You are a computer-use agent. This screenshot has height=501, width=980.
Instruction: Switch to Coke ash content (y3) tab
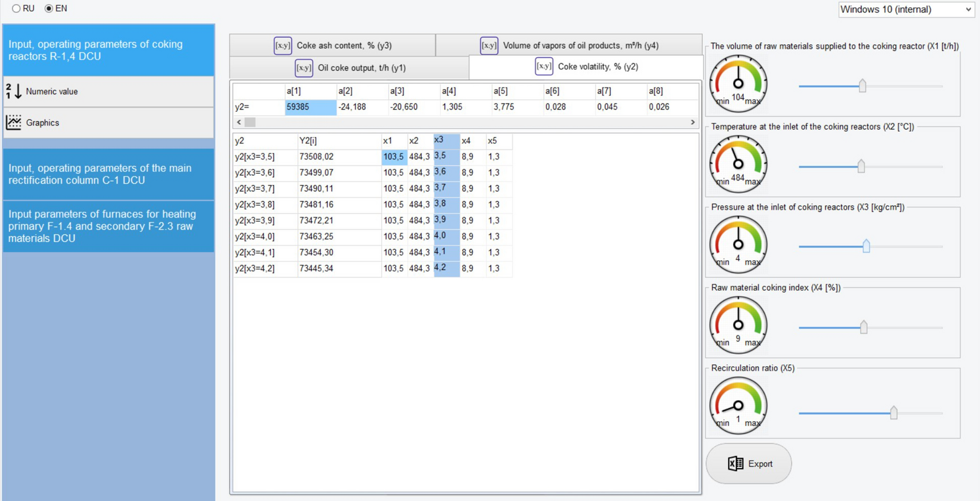[x=333, y=45]
